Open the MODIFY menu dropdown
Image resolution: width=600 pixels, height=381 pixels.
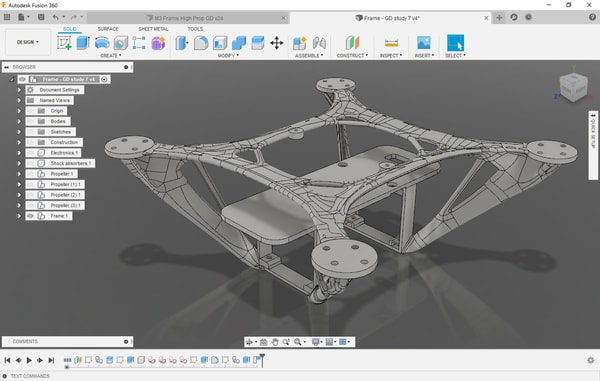click(228, 55)
